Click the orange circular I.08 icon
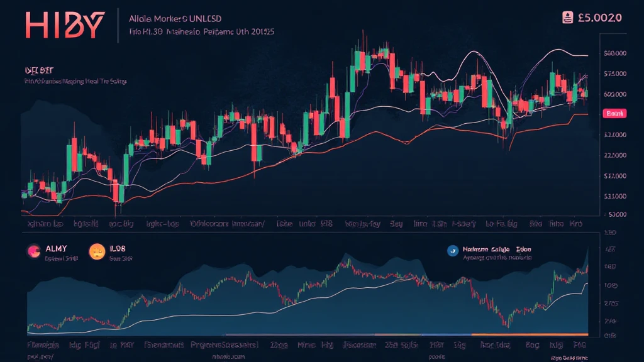This screenshot has height=362, width=644. point(97,251)
